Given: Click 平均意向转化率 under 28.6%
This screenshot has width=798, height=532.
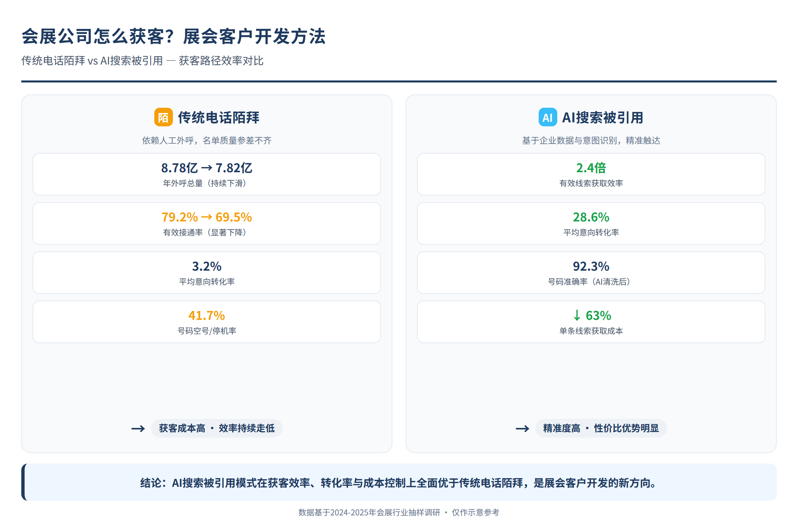Looking at the screenshot, I should point(591,232).
